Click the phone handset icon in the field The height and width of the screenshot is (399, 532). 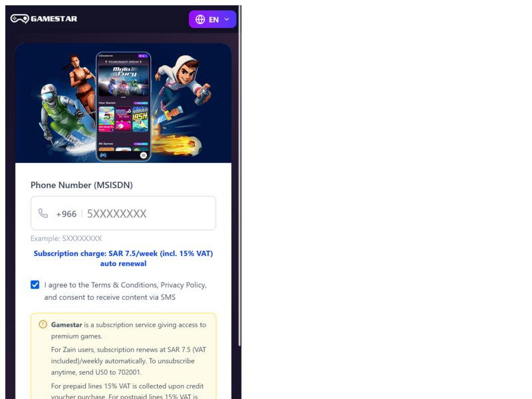pos(43,213)
